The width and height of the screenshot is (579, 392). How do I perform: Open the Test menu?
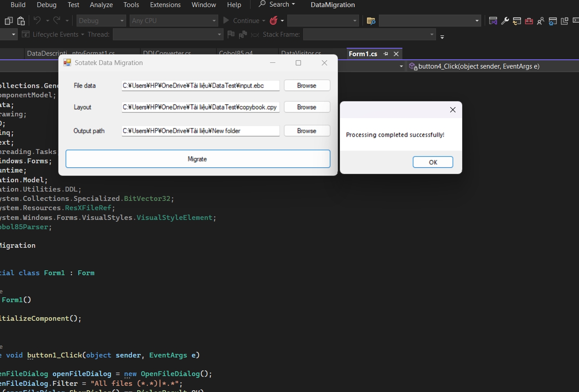[73, 5]
